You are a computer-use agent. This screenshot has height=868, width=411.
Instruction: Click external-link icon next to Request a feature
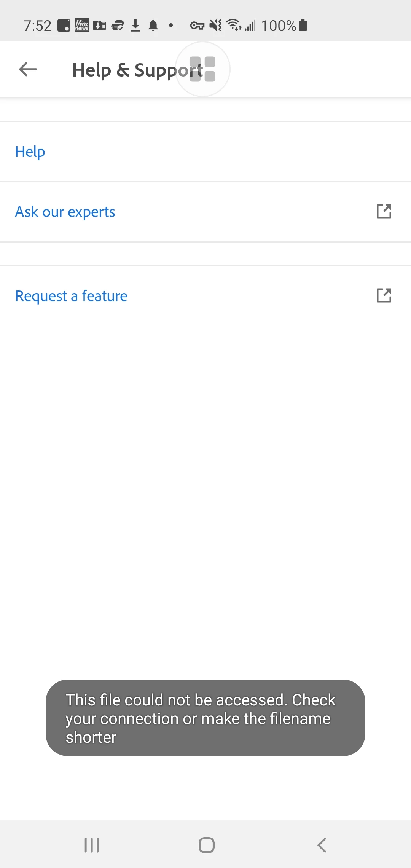384,295
